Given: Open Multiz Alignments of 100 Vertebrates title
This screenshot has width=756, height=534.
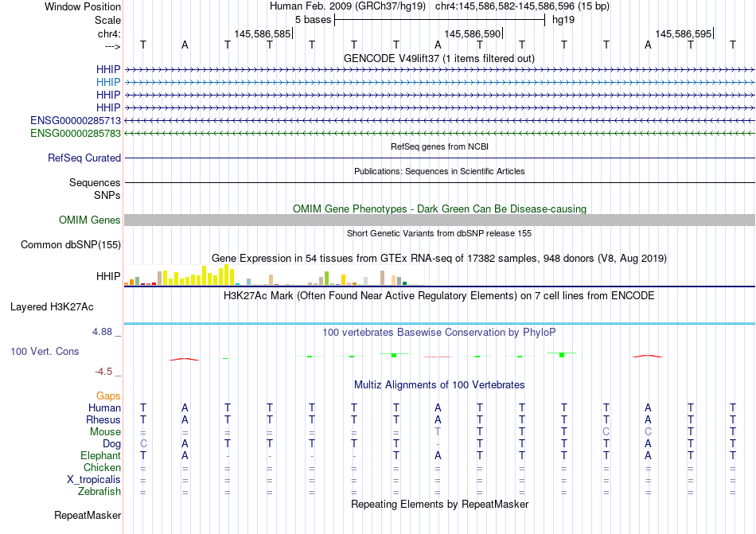Looking at the screenshot, I should point(439,384).
